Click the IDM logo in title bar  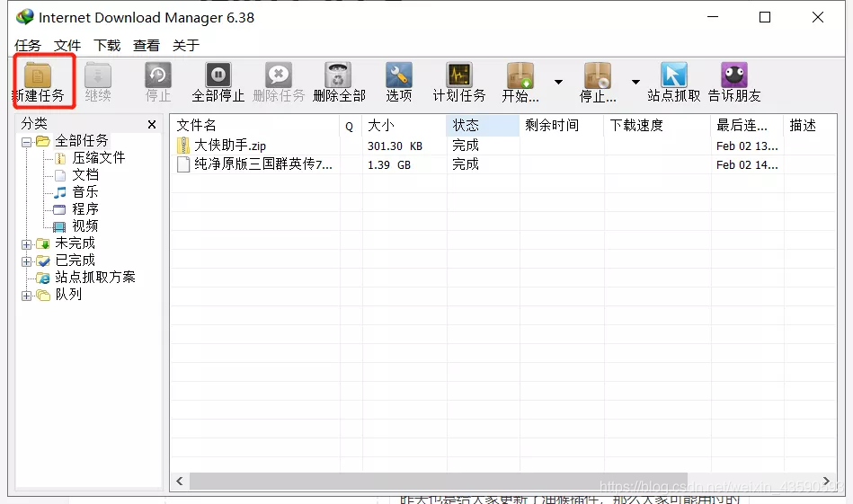pos(24,17)
